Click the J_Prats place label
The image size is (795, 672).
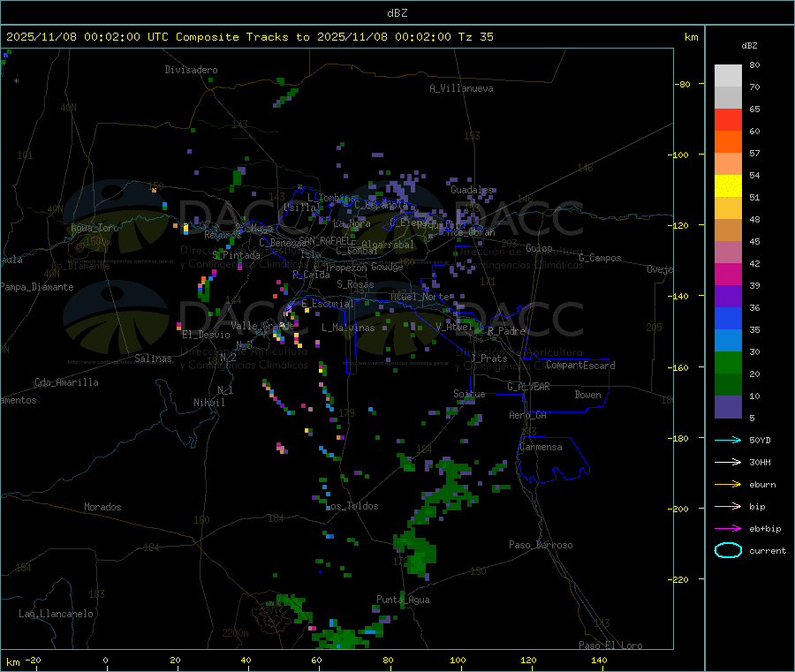489,359
